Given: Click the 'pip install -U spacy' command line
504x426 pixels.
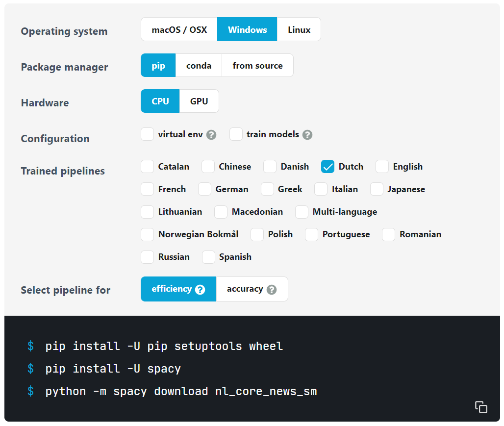Looking at the screenshot, I should 113,369.
